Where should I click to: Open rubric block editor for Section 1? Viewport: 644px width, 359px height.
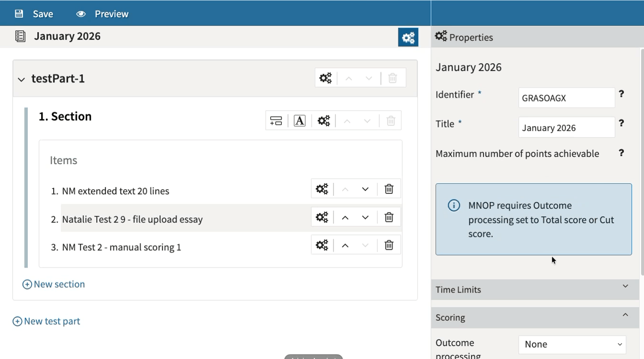tap(300, 121)
